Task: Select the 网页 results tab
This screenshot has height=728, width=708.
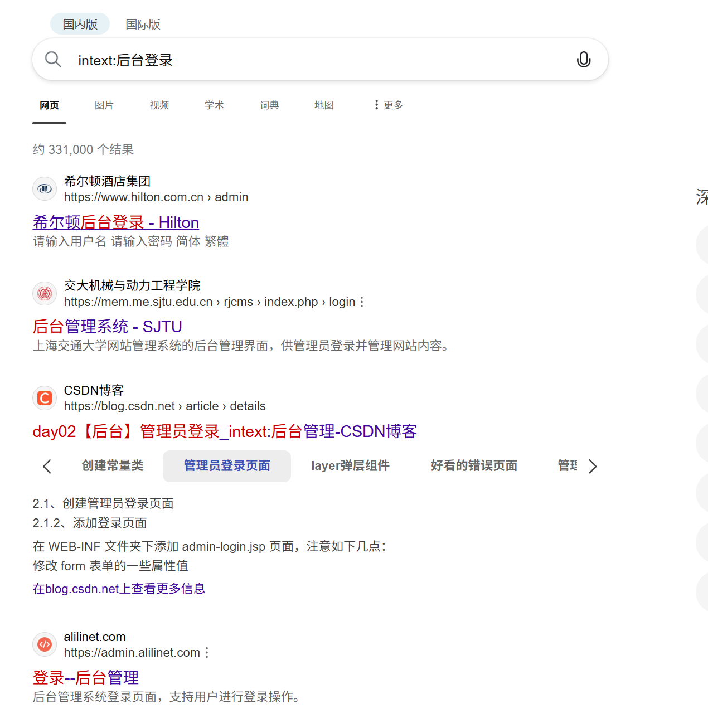Action: click(49, 105)
